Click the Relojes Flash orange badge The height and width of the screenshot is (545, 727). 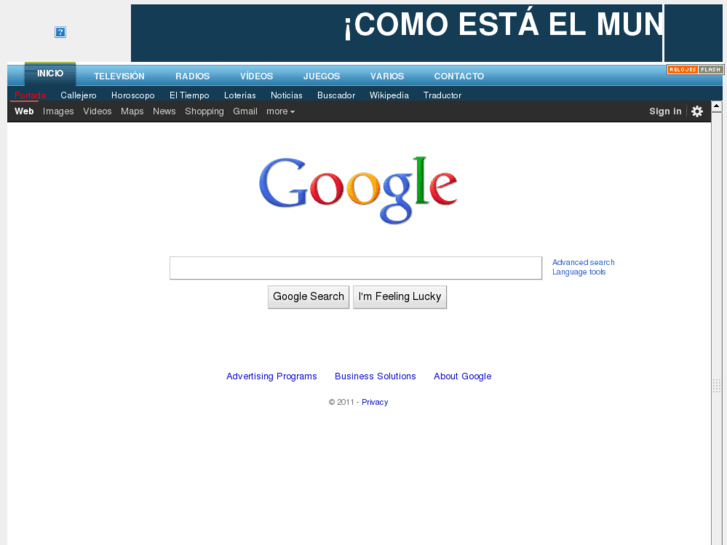[x=695, y=70]
